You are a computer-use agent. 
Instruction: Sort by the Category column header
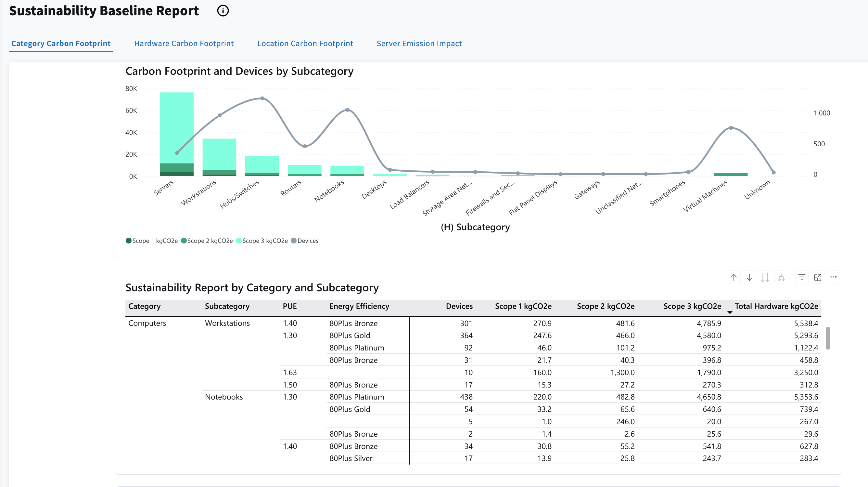pyautogui.click(x=144, y=306)
